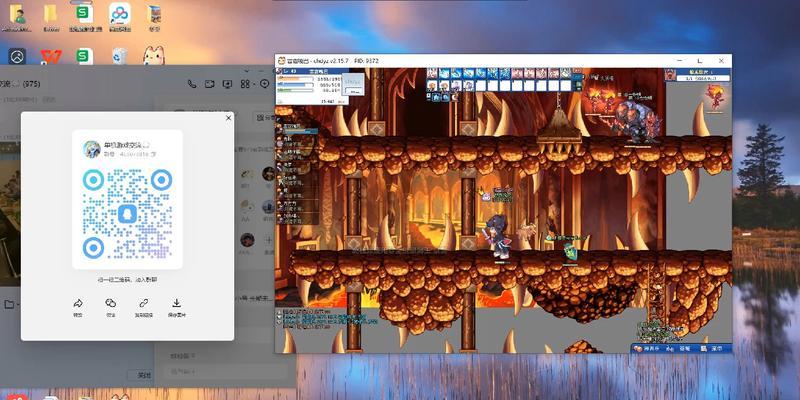Viewport: 800px width, 400px height.
Task: Close the QR code share dialog
Action: tap(228, 118)
